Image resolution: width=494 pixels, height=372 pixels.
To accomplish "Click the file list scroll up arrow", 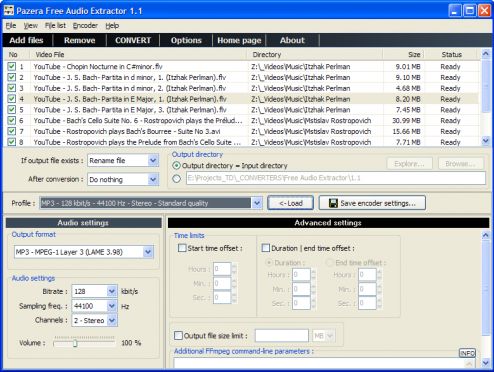I will click(x=485, y=54).
